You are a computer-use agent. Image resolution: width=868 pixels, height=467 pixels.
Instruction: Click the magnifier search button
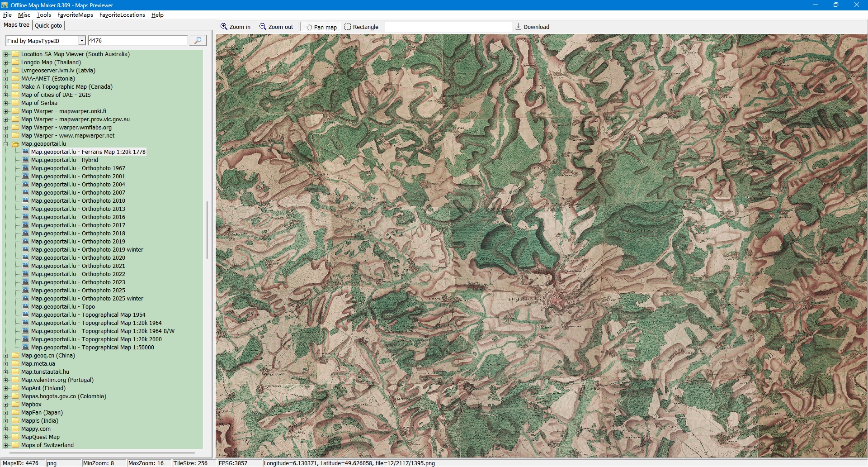tap(198, 41)
